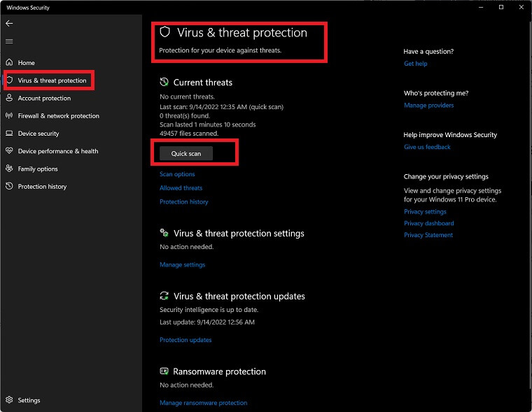Select the Device performance & health heart icon

pyautogui.click(x=9, y=151)
